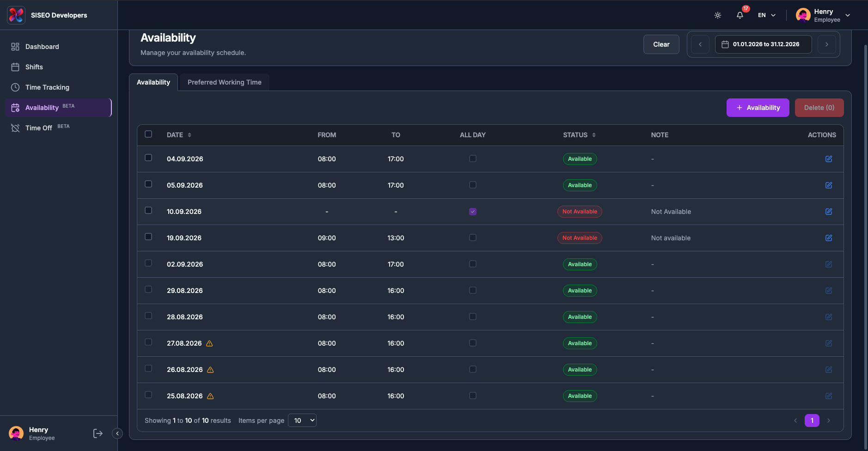The width and height of the screenshot is (868, 451).
Task: Edit the 29.08.2026 availability entry
Action: click(829, 291)
